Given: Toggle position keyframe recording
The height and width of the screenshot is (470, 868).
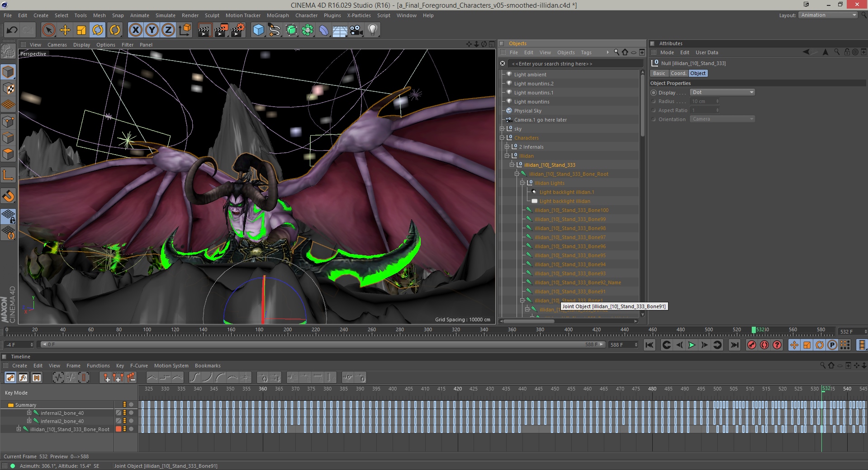Looking at the screenshot, I should (794, 345).
